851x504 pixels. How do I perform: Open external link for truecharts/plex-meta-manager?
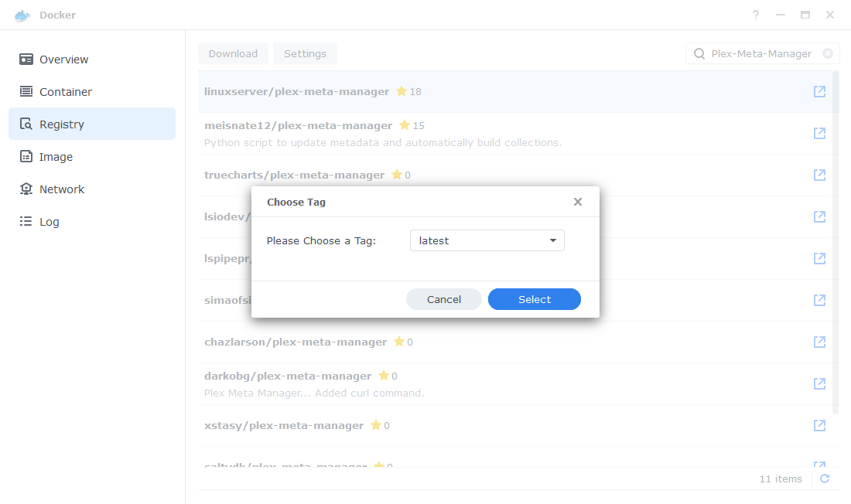coord(819,175)
